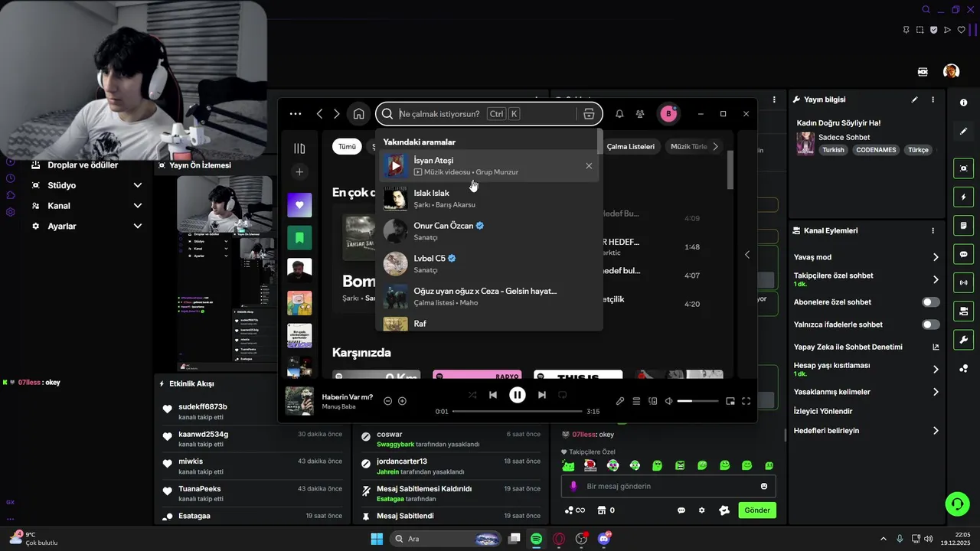Toggle Spotify Your Library sidebar icon
Screen dimensions: 980x551
coord(299,148)
